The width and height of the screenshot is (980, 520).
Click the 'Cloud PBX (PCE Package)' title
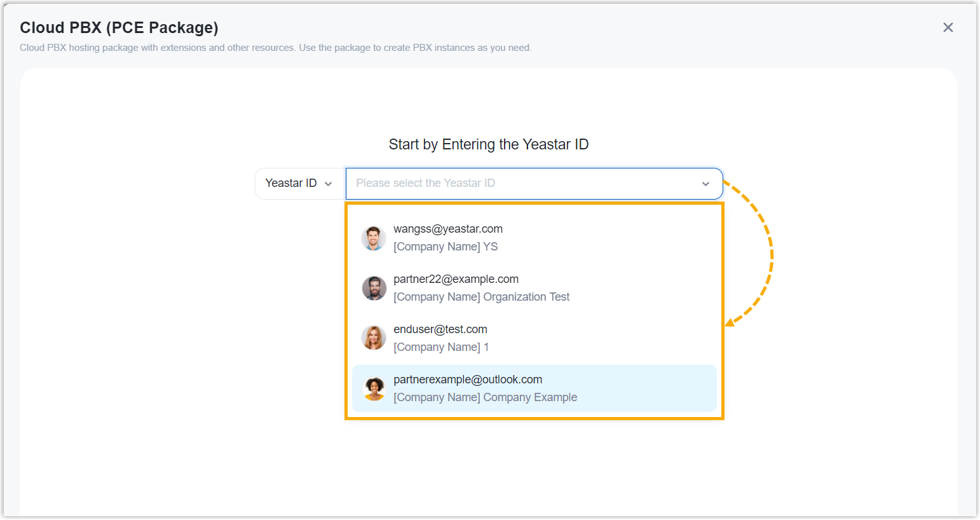click(119, 27)
